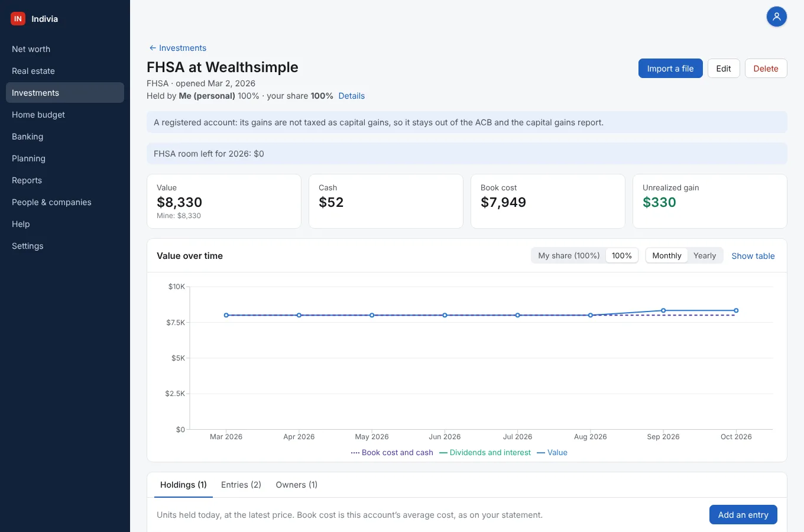Go to the Banking section
This screenshot has height=532, width=804.
(x=65, y=137)
